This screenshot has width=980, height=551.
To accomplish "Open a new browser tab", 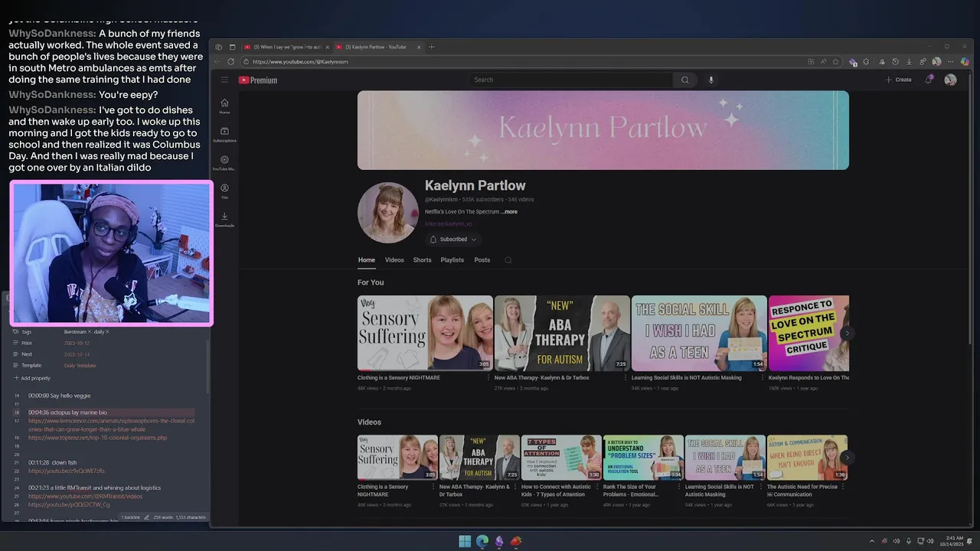I will tap(431, 47).
